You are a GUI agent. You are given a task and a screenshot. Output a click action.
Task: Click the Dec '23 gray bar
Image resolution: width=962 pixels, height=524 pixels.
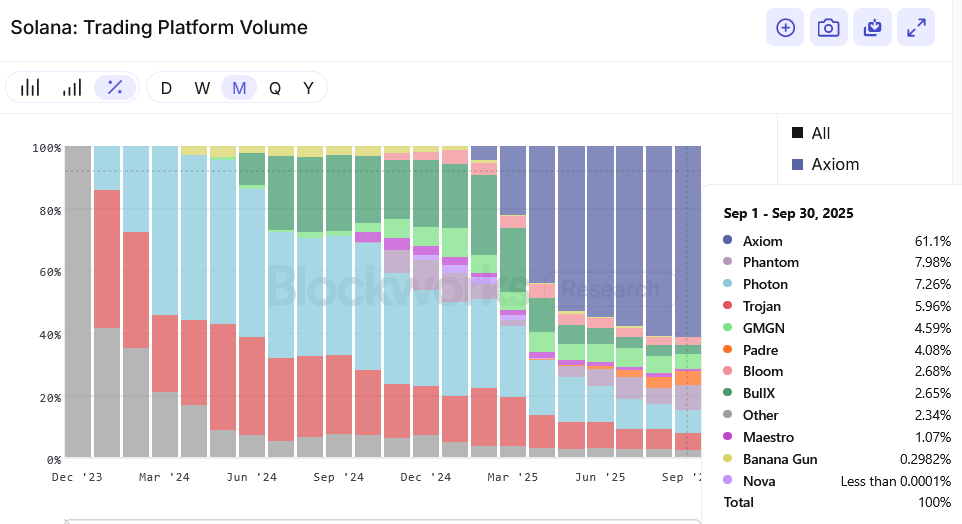78,300
